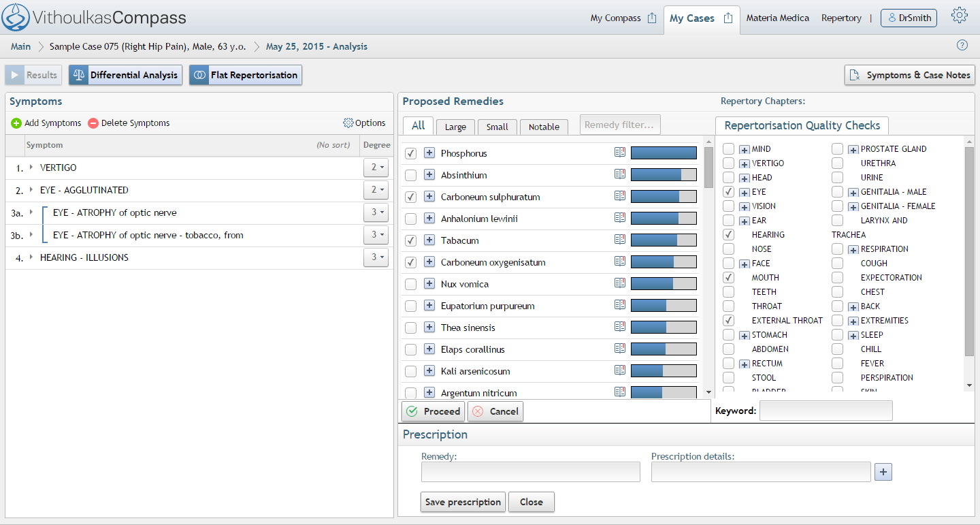Expand HEARING - ILLUSIONS symptom arrow
The width and height of the screenshot is (980, 525).
[x=31, y=257]
